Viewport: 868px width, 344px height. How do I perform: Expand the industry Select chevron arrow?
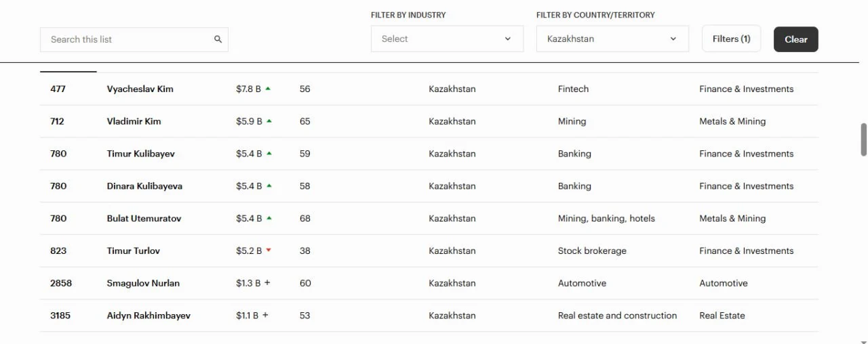click(507, 39)
